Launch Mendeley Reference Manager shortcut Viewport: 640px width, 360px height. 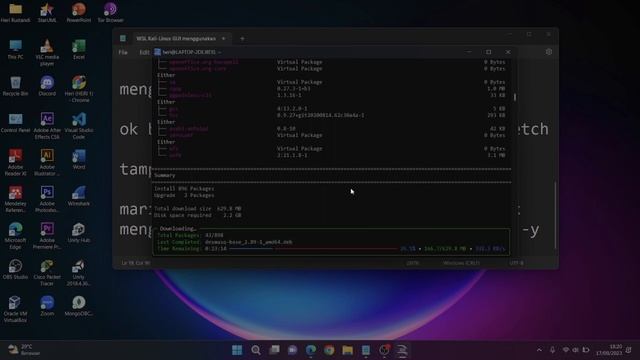pyautogui.click(x=16, y=200)
